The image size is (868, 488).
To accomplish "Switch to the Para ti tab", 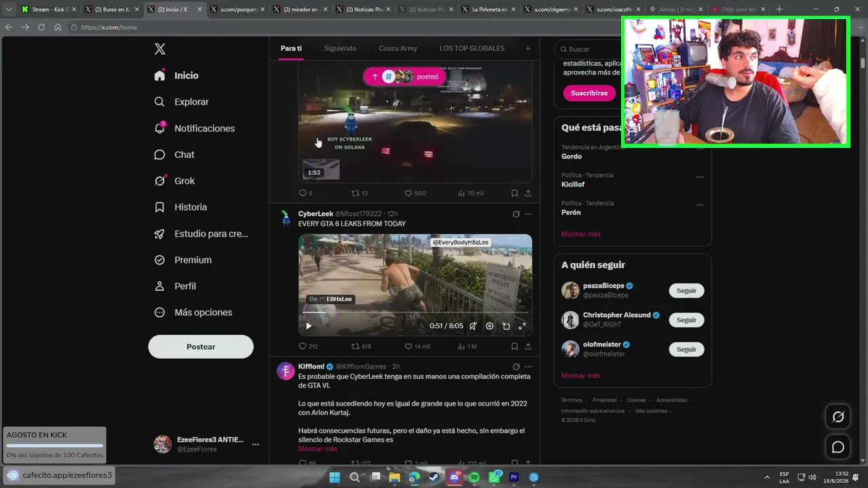I will pyautogui.click(x=292, y=49).
